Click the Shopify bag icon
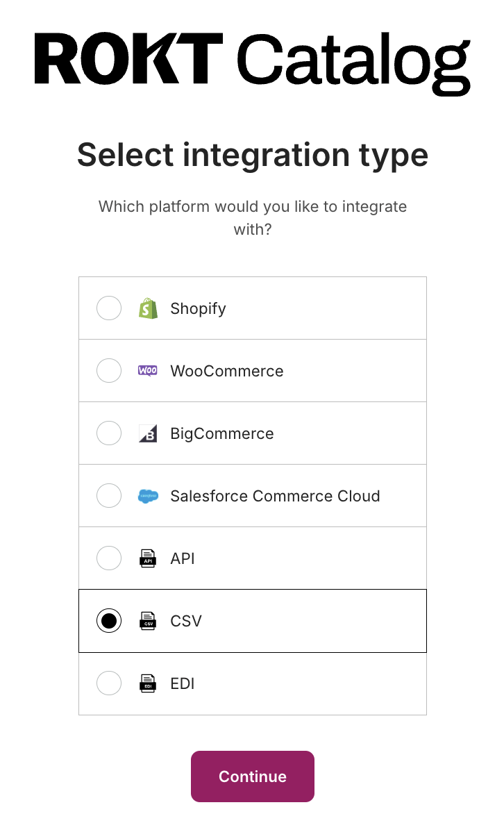The width and height of the screenshot is (504, 814). coord(148,308)
